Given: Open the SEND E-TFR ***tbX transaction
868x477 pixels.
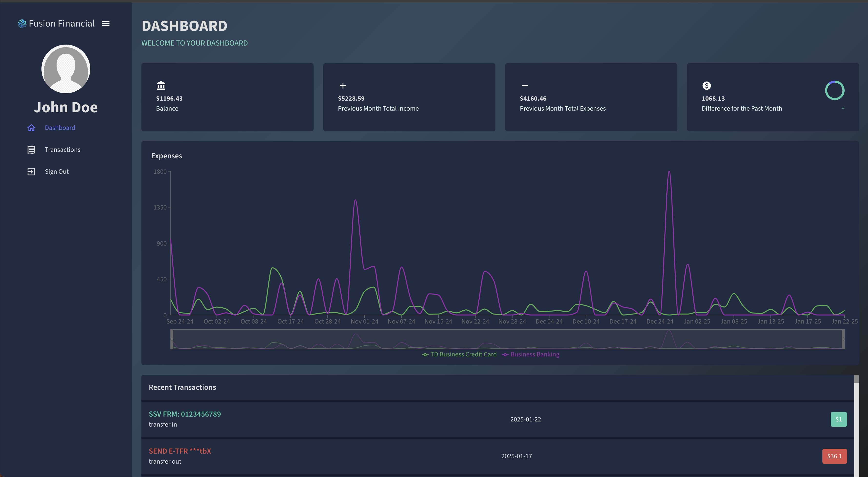Looking at the screenshot, I should (498, 456).
